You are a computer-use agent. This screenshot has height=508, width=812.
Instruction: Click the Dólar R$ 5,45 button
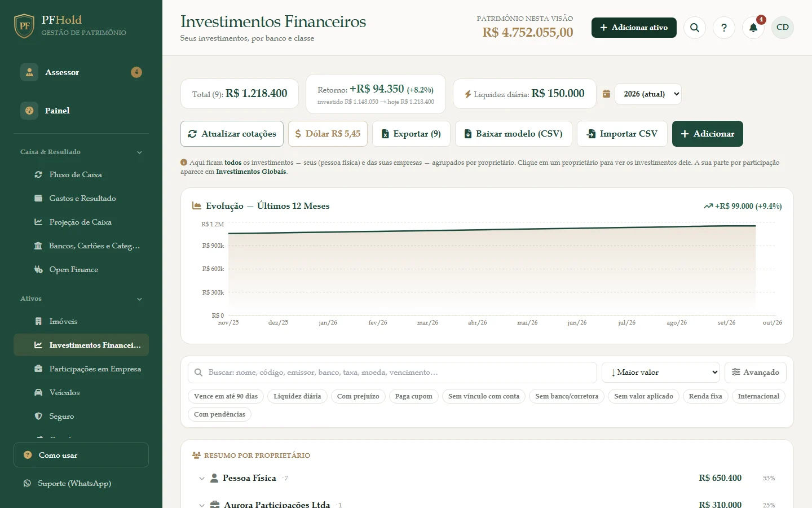tap(328, 134)
